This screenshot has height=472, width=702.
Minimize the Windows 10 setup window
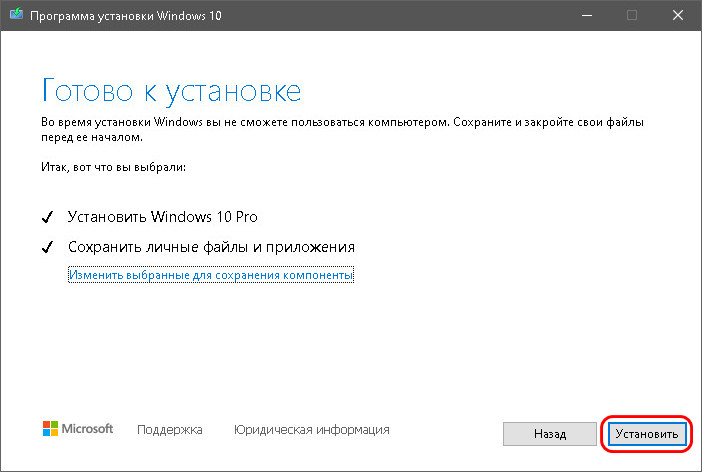(587, 15)
